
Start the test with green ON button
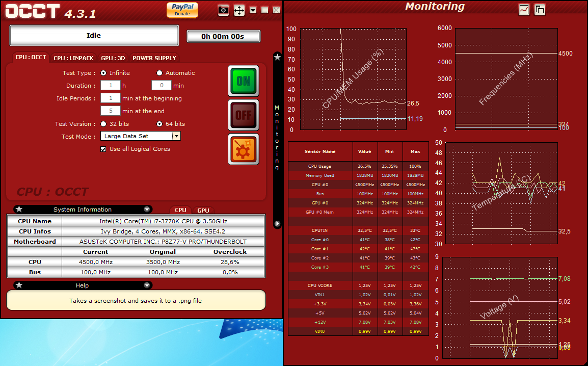(x=244, y=81)
